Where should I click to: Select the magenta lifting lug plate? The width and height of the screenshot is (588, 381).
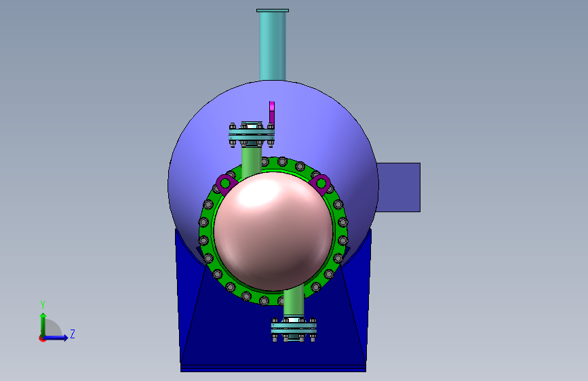pyautogui.click(x=272, y=113)
